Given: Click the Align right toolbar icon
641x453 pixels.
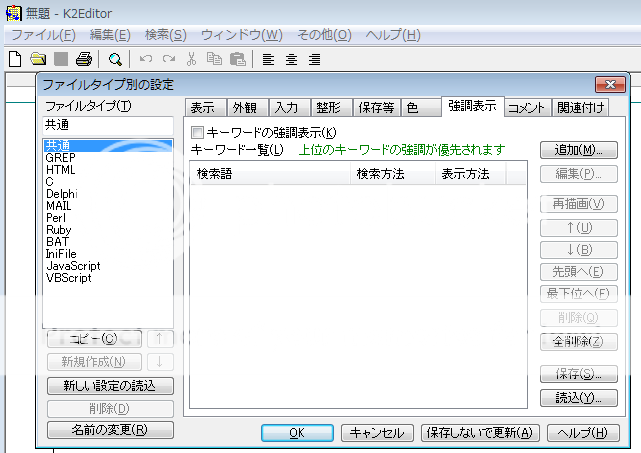Looking at the screenshot, I should [314, 60].
